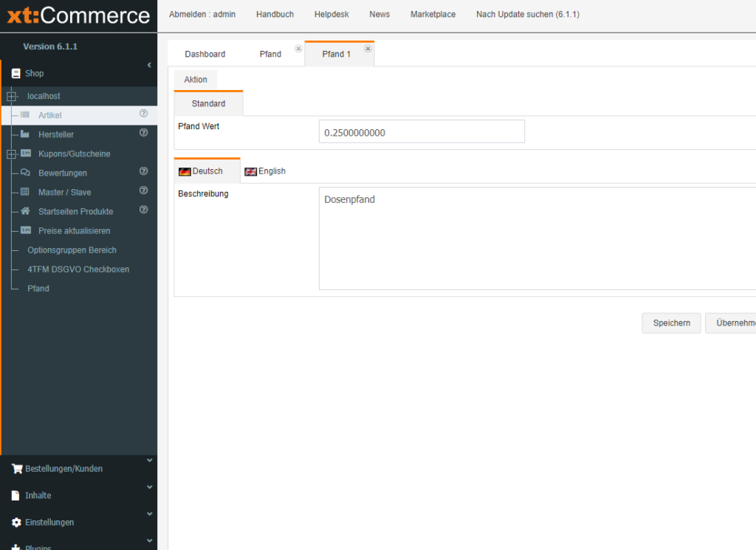Click the help icon beside Hersteller
756x550 pixels.
[144, 133]
